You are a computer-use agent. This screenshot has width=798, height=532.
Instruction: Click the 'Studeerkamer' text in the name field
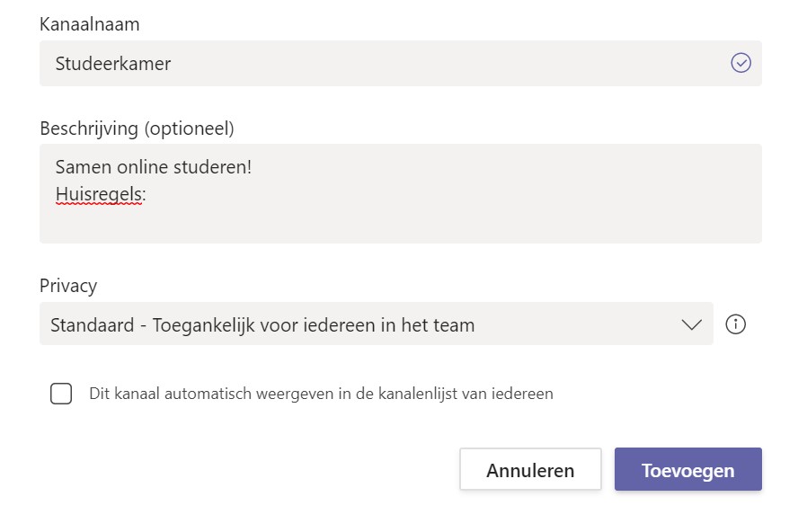tap(113, 64)
